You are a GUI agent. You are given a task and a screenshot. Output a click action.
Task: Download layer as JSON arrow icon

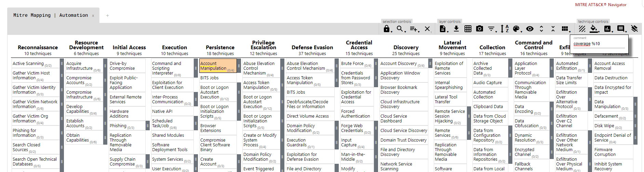[x=456, y=29]
